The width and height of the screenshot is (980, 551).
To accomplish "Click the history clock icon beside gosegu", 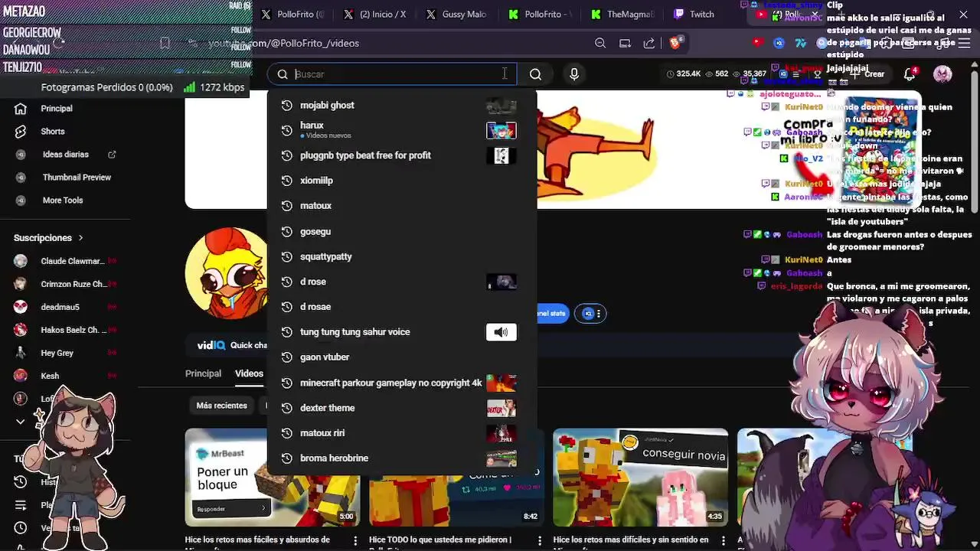I will pos(287,231).
